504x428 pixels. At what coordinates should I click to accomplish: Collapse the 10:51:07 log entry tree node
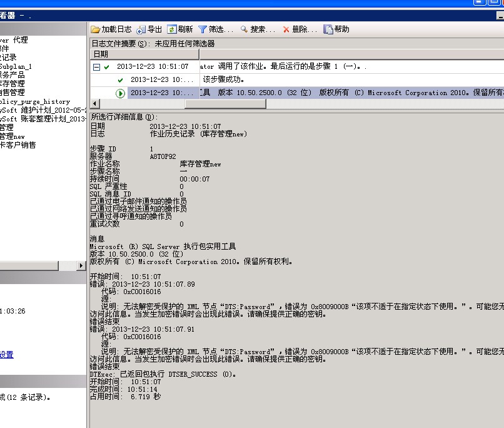point(96,66)
